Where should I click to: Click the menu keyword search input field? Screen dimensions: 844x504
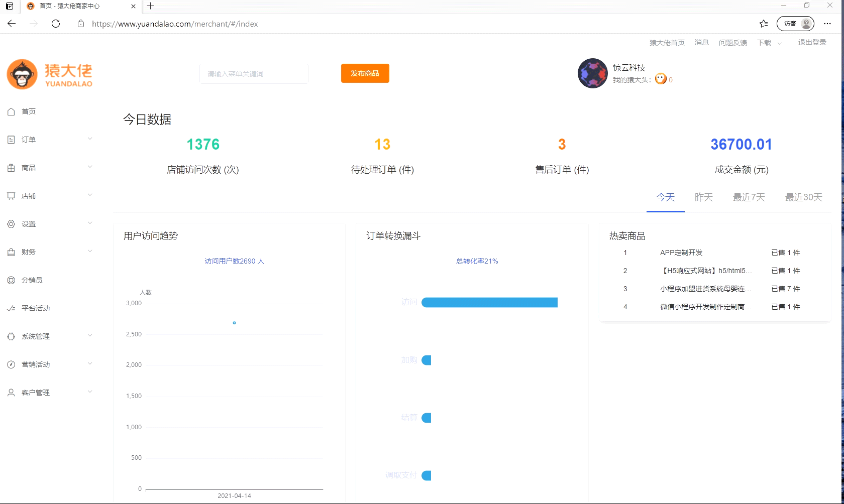click(254, 73)
